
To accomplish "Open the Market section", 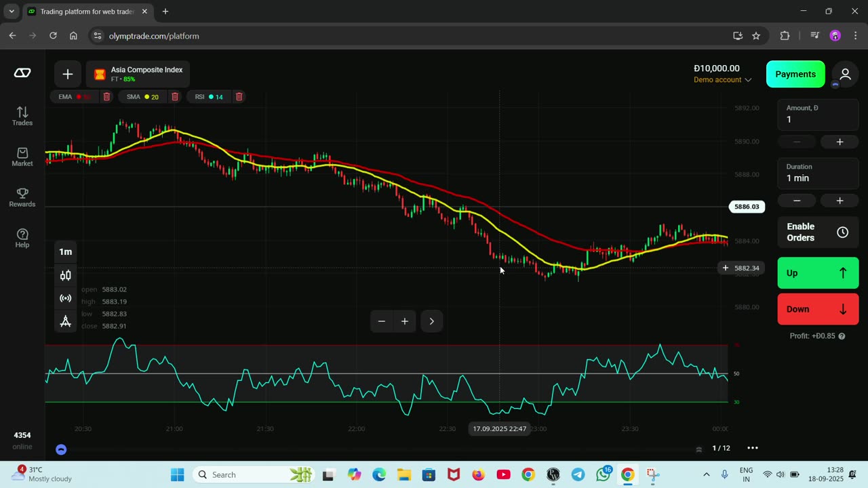I will tap(22, 157).
